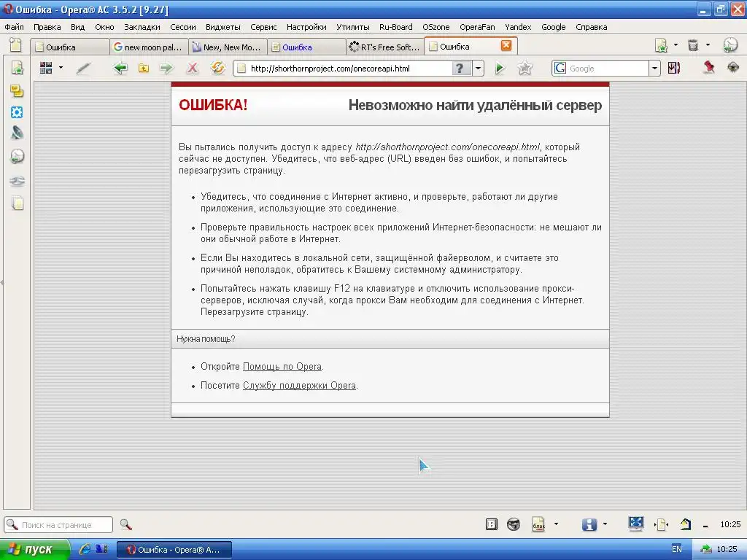Switch to the 'New, New Mo...' tab
Viewport: 747px width, 560px height.
pyautogui.click(x=228, y=47)
